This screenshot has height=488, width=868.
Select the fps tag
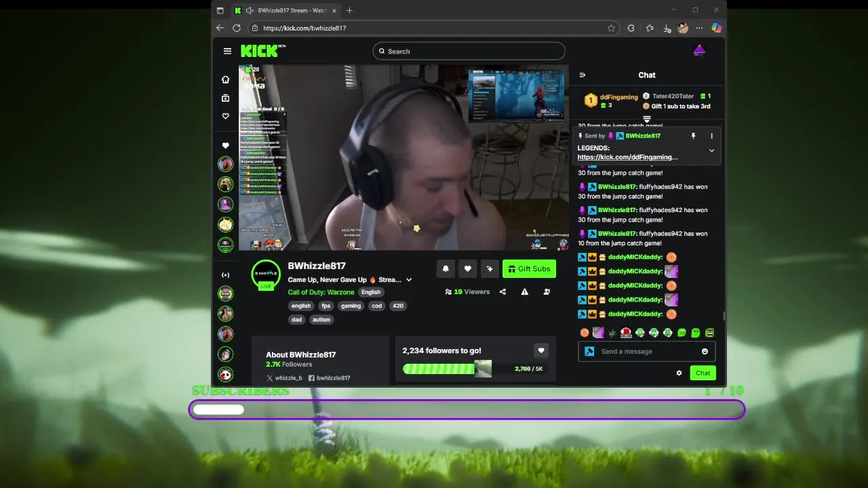326,306
